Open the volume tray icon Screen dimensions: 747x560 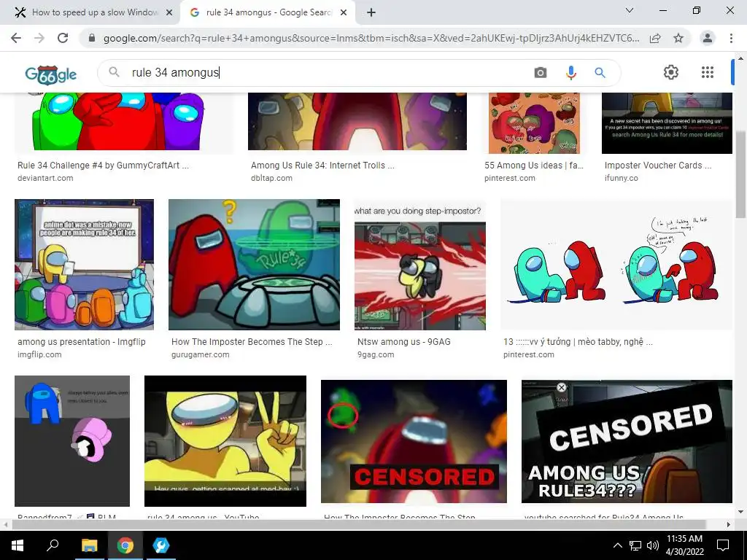653,545
